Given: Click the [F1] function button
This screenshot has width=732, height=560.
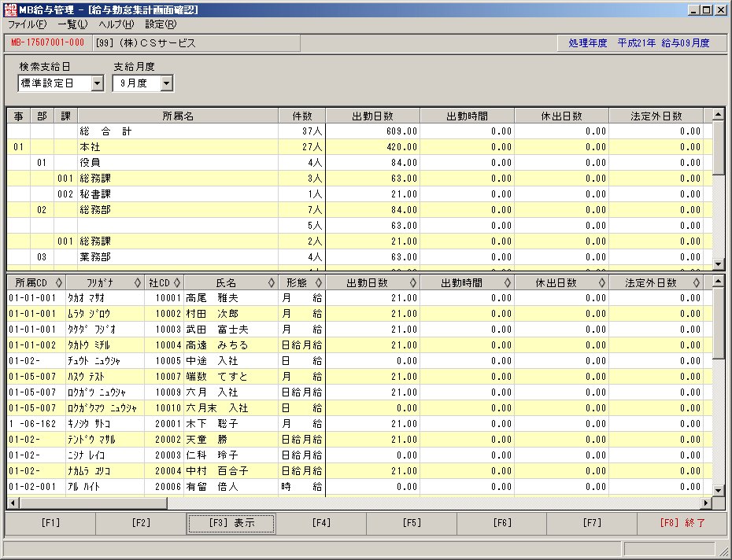Looking at the screenshot, I should (x=50, y=523).
